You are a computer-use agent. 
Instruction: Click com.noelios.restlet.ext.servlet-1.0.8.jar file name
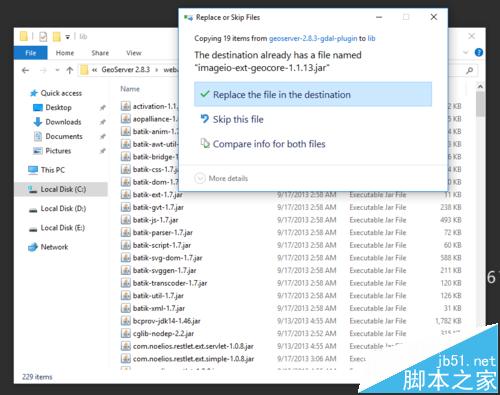pos(193,346)
